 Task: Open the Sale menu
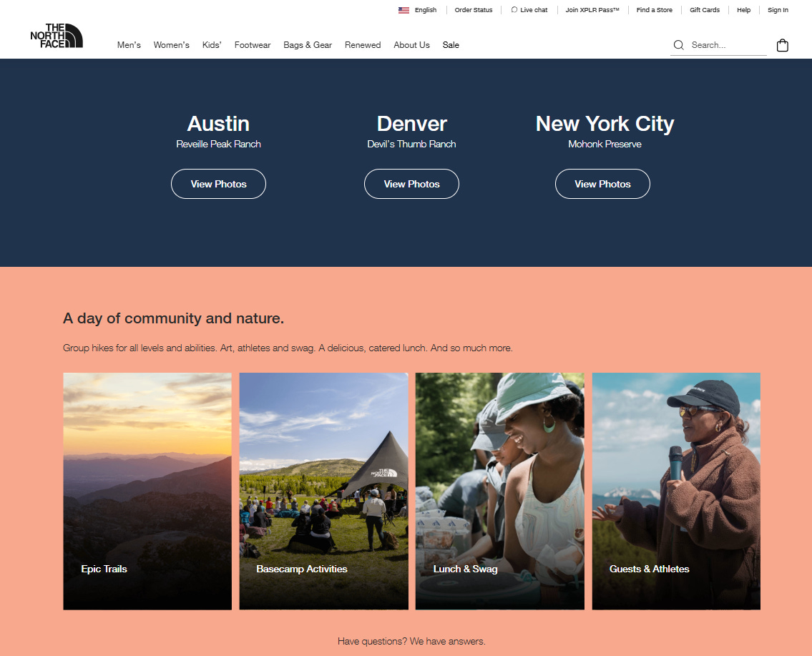[x=451, y=45]
